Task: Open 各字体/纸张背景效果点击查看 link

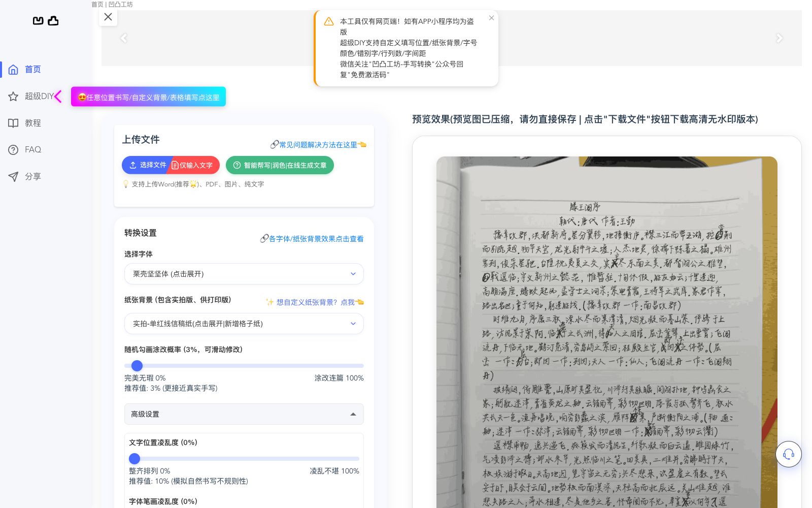Action: [x=312, y=239]
